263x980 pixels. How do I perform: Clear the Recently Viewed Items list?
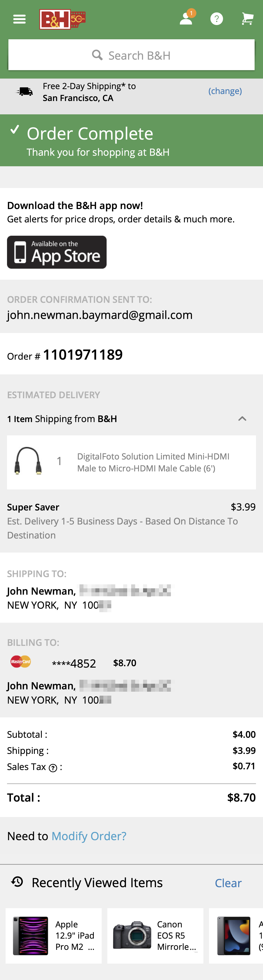pyautogui.click(x=229, y=883)
